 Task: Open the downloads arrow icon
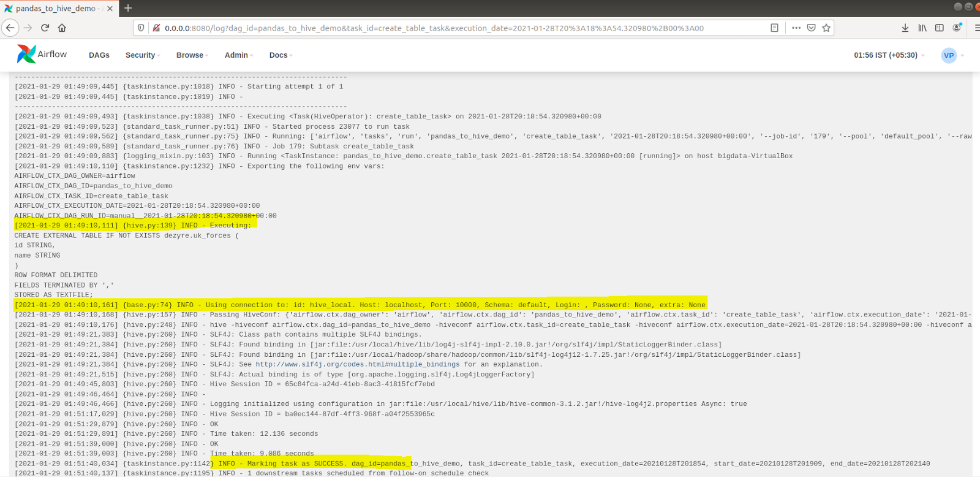pyautogui.click(x=905, y=28)
